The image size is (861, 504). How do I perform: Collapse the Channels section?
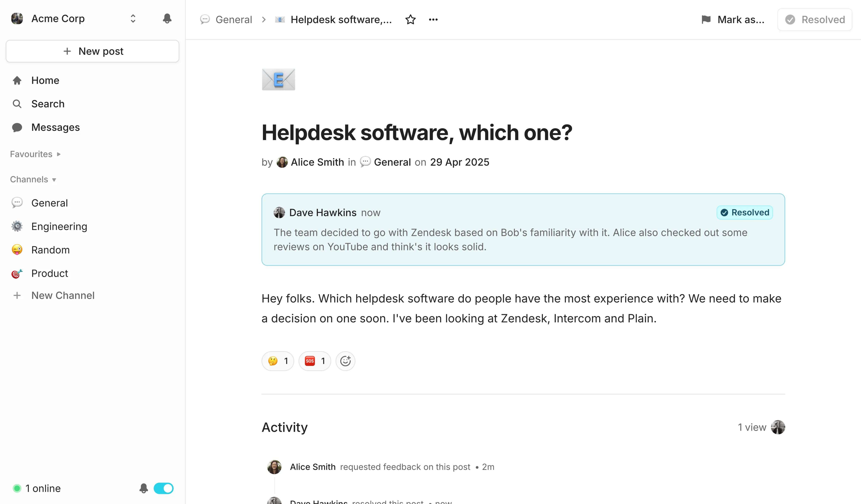33,180
